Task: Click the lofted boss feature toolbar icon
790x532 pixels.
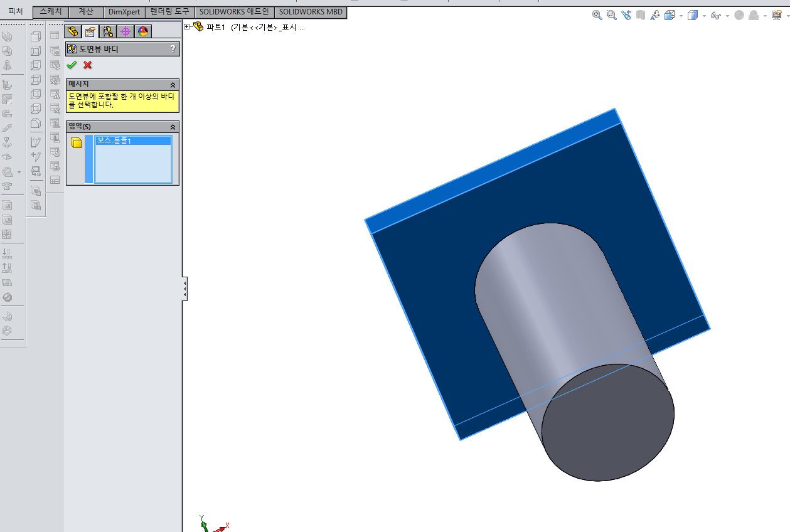Action: 8,65
